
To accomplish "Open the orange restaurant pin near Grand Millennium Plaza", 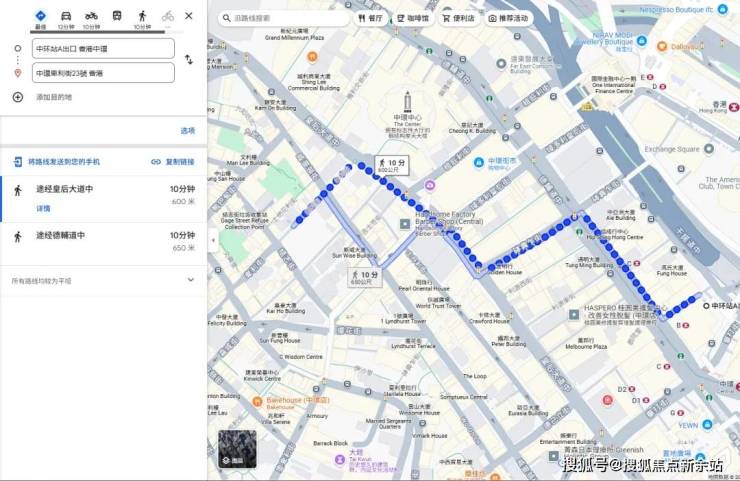I will coord(312,57).
